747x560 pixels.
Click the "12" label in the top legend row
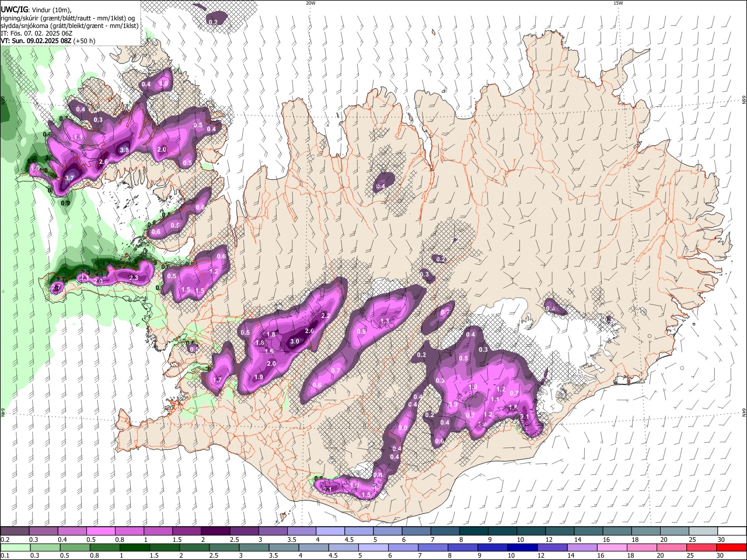(549, 540)
